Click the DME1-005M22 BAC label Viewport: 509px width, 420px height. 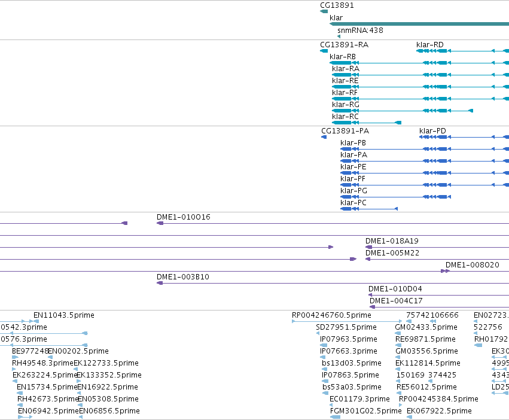392,253
